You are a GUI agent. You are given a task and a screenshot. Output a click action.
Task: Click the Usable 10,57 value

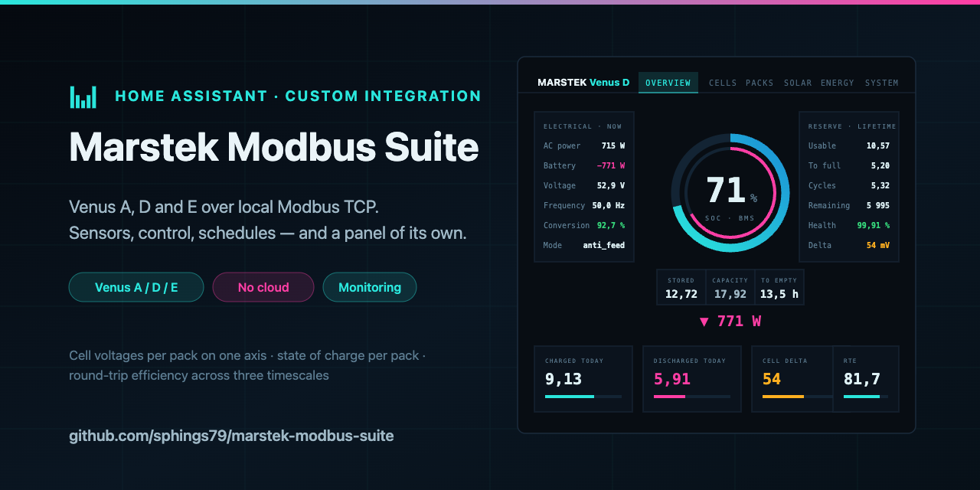coord(878,145)
